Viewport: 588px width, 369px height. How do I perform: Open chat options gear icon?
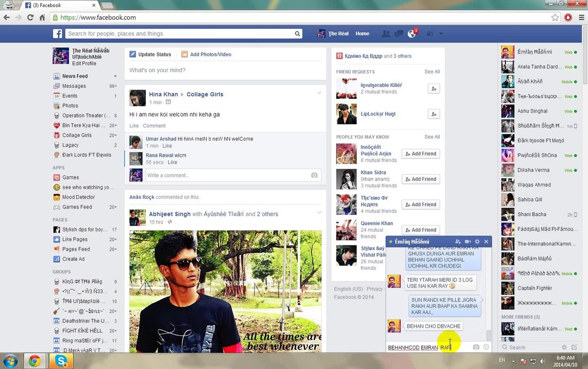point(477,241)
